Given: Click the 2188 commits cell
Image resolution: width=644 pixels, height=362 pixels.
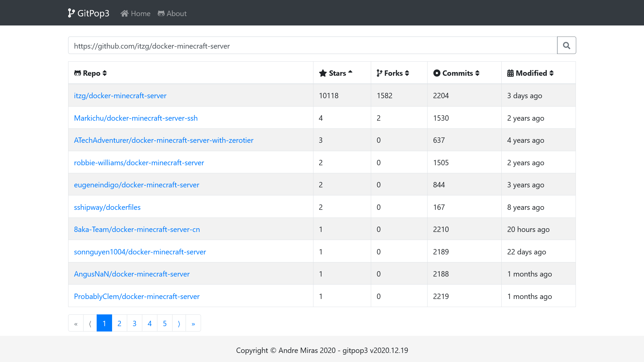Looking at the screenshot, I should [464, 274].
